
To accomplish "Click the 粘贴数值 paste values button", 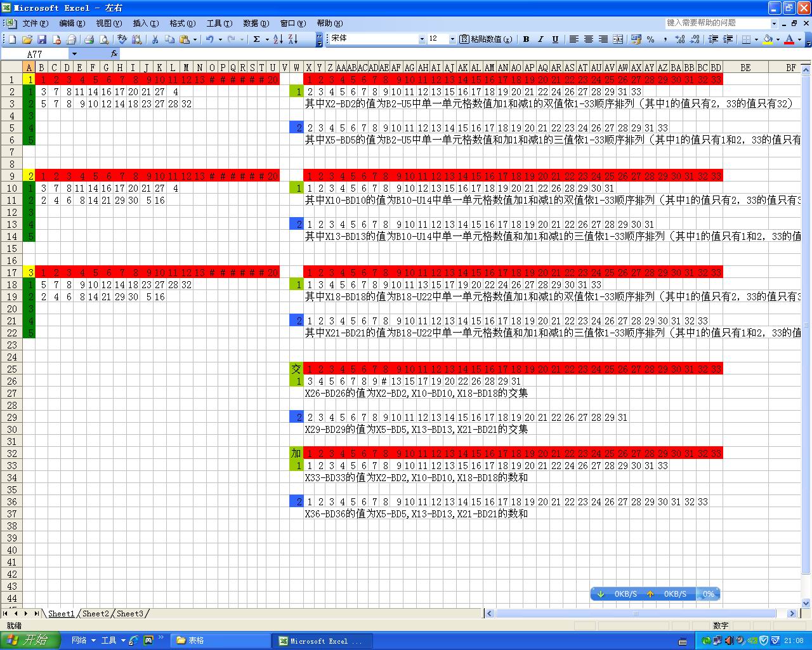I will pos(486,39).
